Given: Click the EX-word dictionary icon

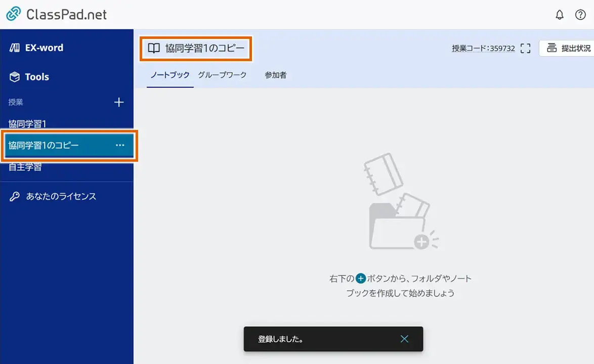Looking at the screenshot, I should click(x=15, y=48).
